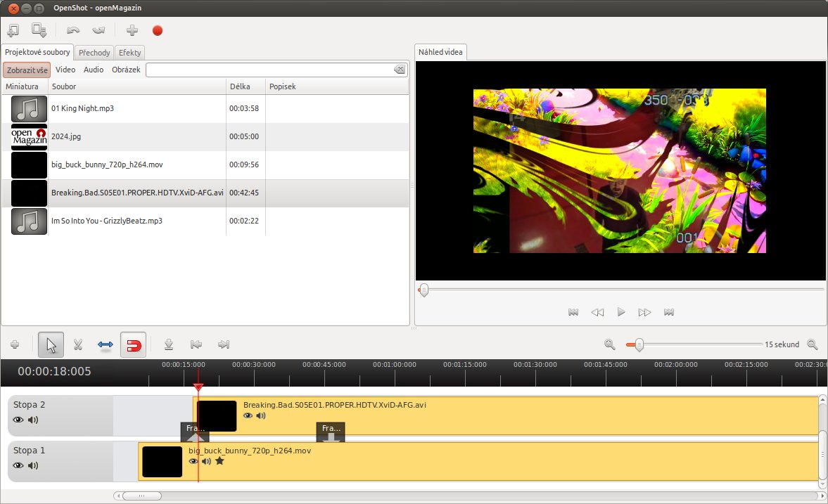
Task: Filter project files by Video
Action: pos(65,70)
